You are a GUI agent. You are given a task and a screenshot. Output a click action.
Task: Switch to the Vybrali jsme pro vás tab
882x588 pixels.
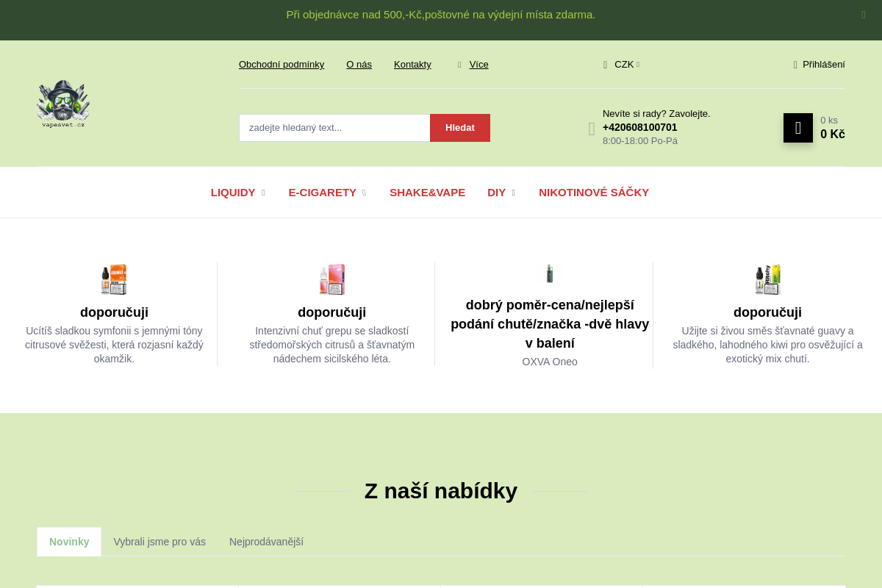tap(159, 542)
